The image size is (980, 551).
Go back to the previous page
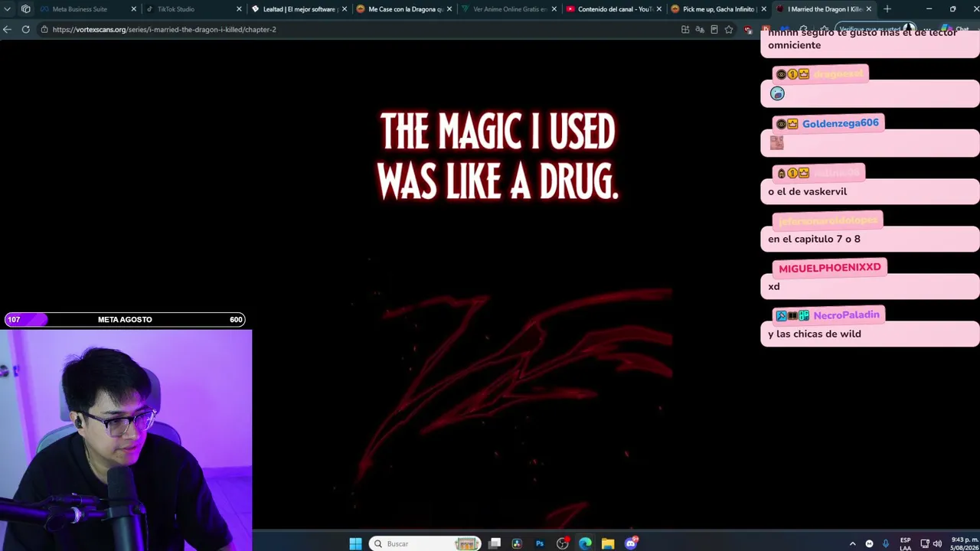pyautogui.click(x=7, y=29)
